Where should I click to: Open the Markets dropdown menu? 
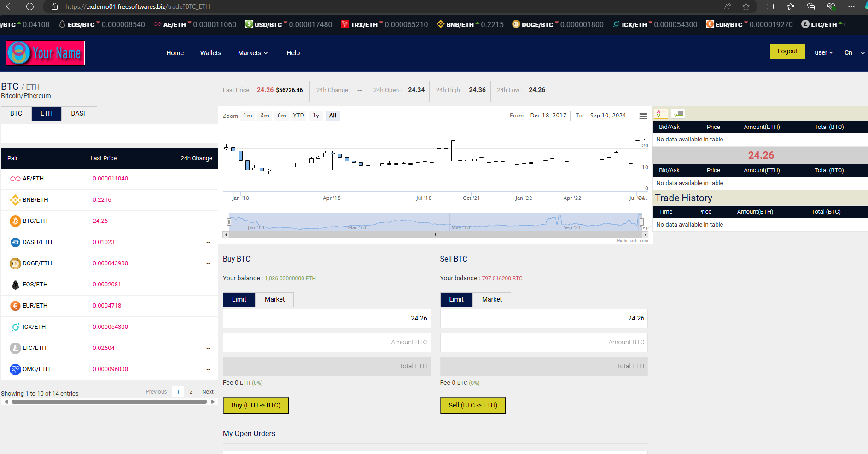252,53
